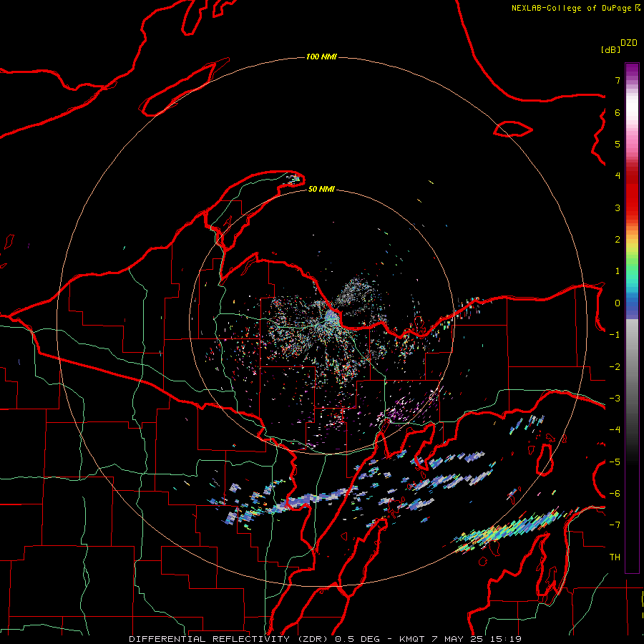Click the 0 value on color scale
Viewport: 644px width, 644px height.
[618, 303]
